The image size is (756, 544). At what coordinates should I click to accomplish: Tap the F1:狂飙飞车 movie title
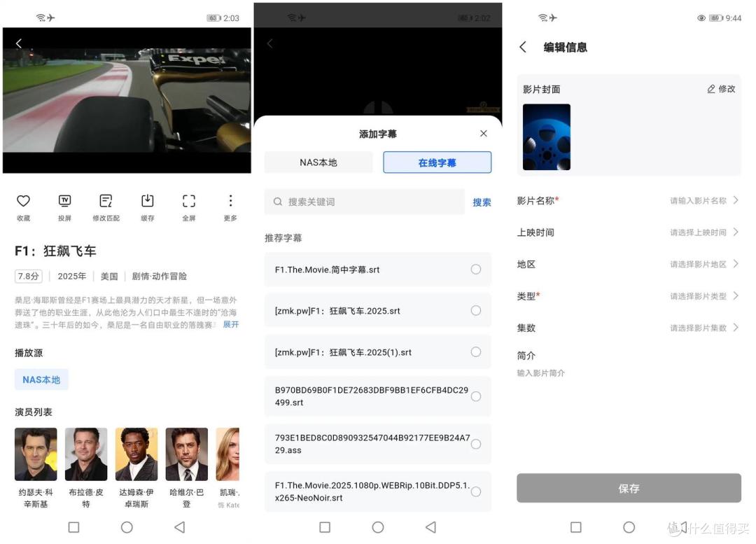click(55, 251)
